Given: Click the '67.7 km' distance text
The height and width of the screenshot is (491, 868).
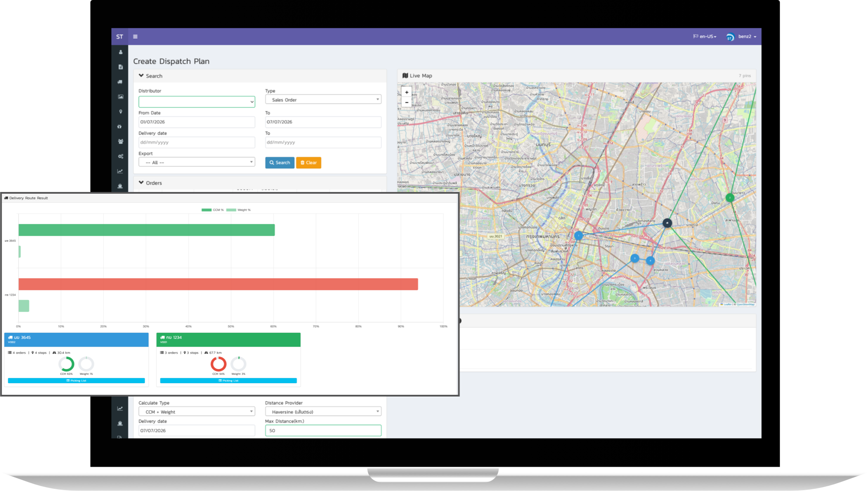Looking at the screenshot, I should pos(215,353).
